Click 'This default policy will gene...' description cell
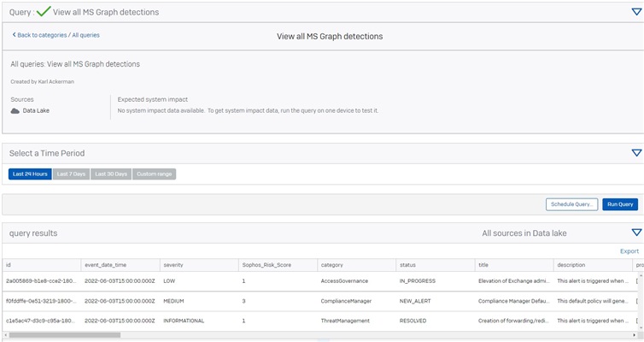This screenshot has width=644, height=342. point(593,301)
